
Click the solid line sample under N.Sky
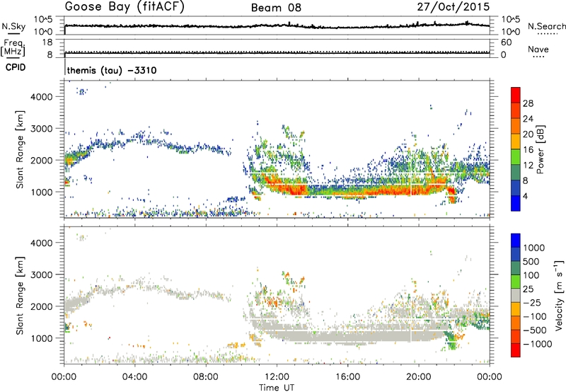click(13, 33)
